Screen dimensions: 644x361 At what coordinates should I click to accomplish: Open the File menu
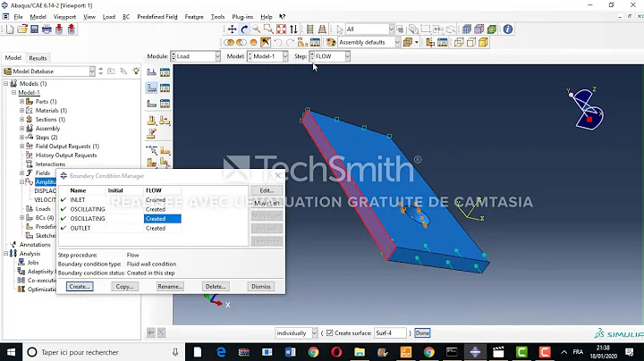(18, 17)
